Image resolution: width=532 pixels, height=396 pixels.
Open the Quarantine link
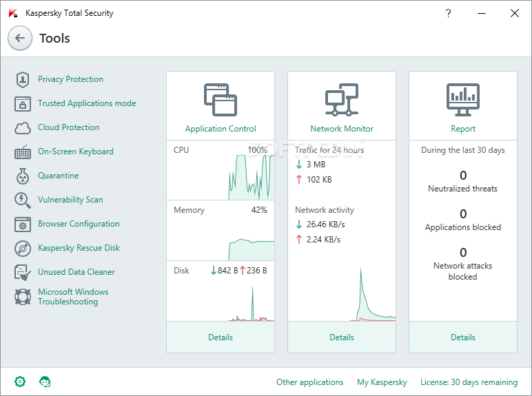[x=58, y=176]
